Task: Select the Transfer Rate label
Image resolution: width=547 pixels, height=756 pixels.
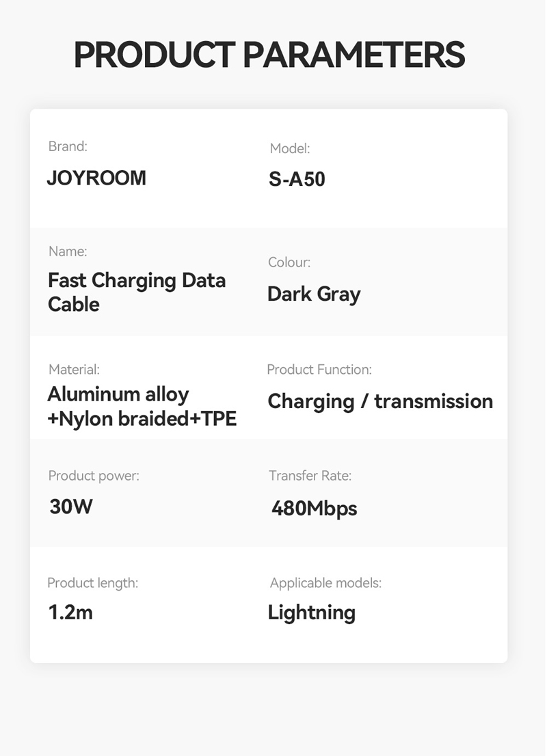Action: 310,476
